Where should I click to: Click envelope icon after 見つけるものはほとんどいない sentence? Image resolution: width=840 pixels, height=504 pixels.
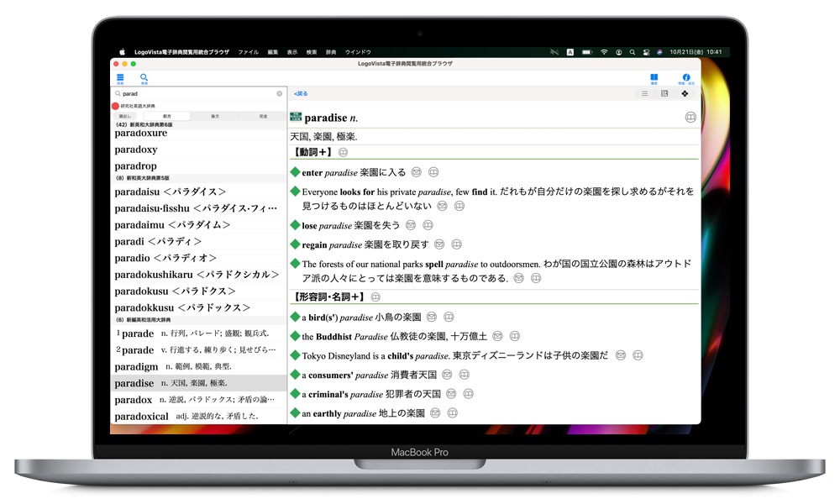click(x=442, y=206)
